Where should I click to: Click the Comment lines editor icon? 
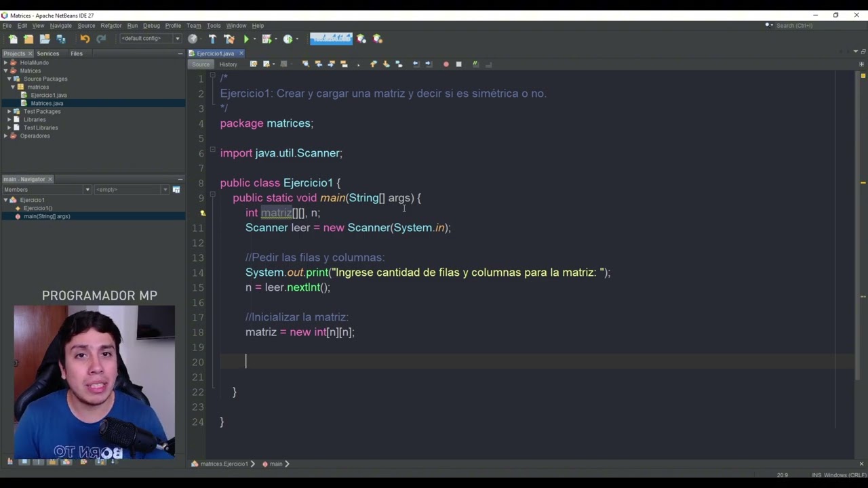click(x=475, y=64)
